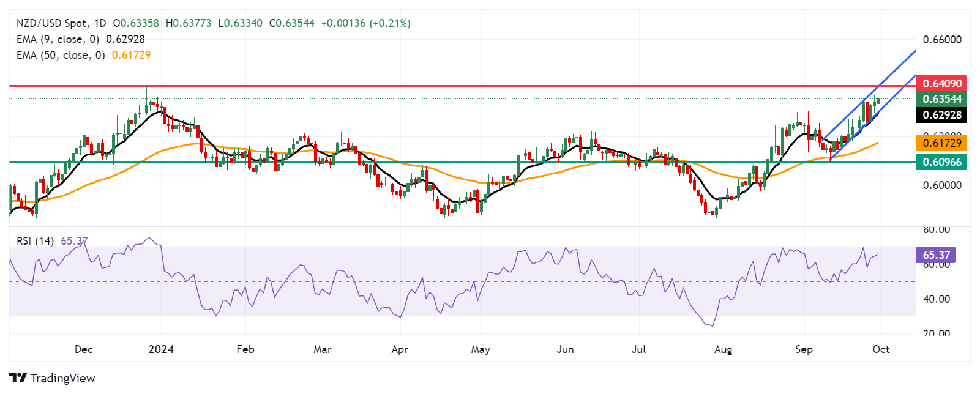Image resolution: width=980 pixels, height=394 pixels.
Task: Click the red 0.64090 resistance price label
Action: 942,83
